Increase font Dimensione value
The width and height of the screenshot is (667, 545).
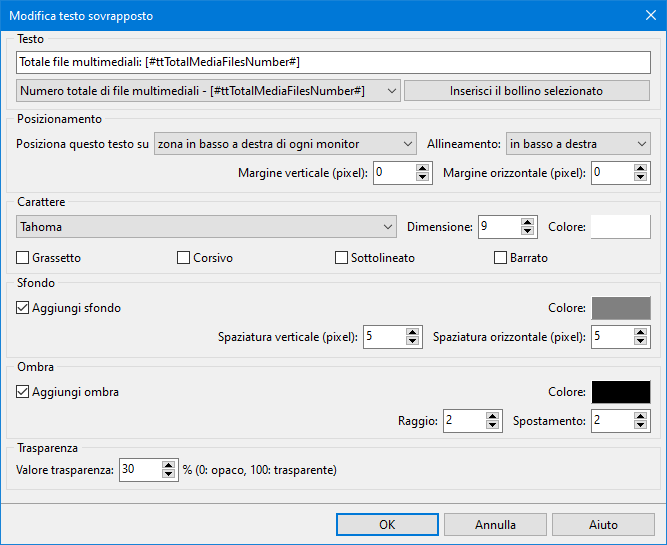(x=527, y=223)
